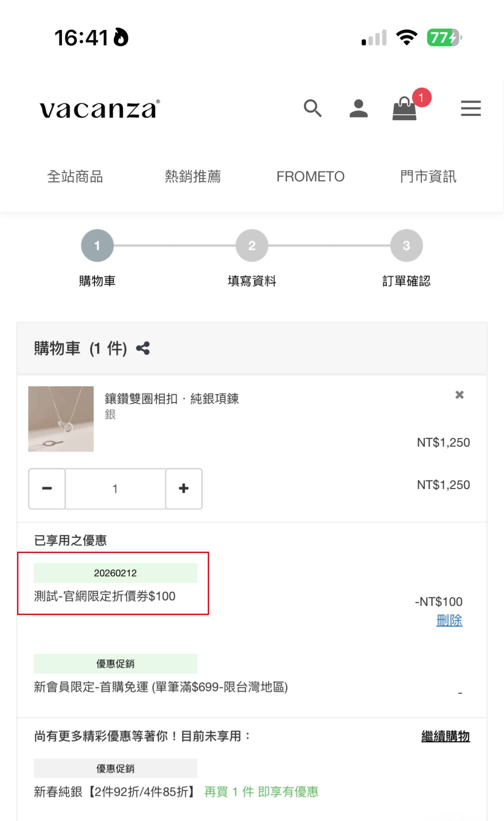Viewport: 504px width, 821px height.
Task: Go to 全站商品 menu
Action: [x=75, y=176]
